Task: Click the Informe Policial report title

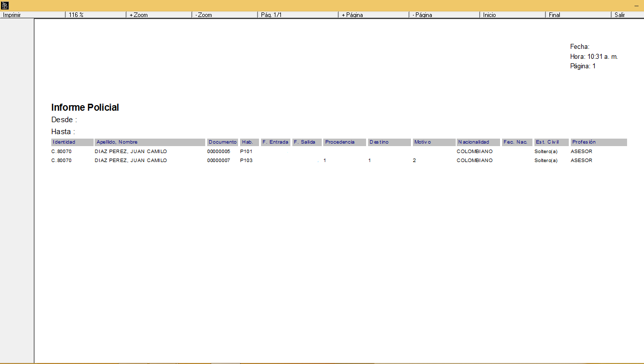Action: tap(85, 108)
